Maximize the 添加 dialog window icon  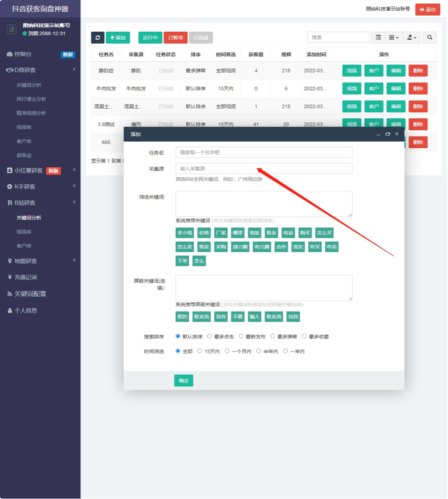(x=388, y=134)
